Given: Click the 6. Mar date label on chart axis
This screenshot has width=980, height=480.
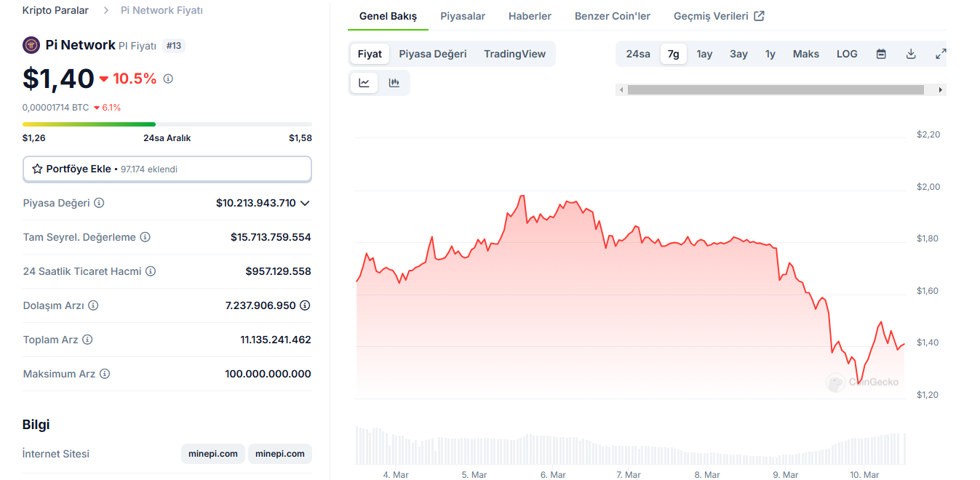Looking at the screenshot, I should click(x=553, y=475).
